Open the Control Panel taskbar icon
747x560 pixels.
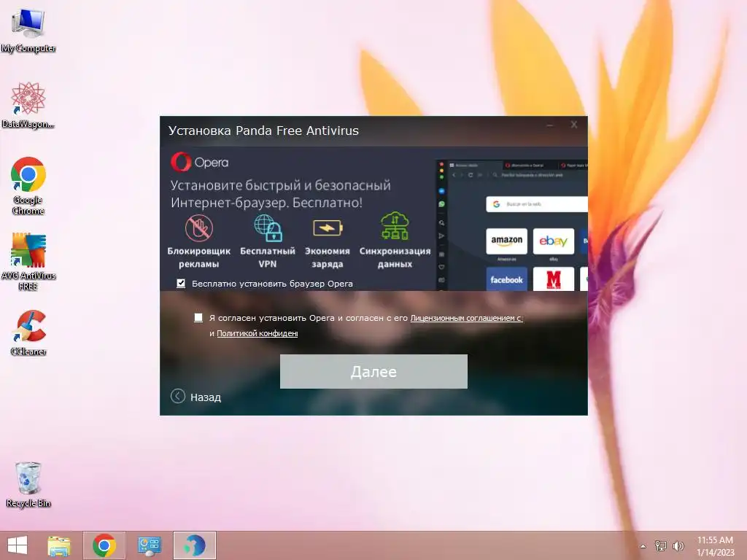149,545
